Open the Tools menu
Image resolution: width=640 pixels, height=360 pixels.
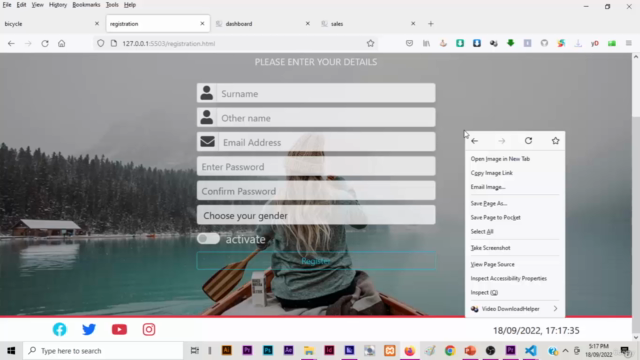point(112,5)
